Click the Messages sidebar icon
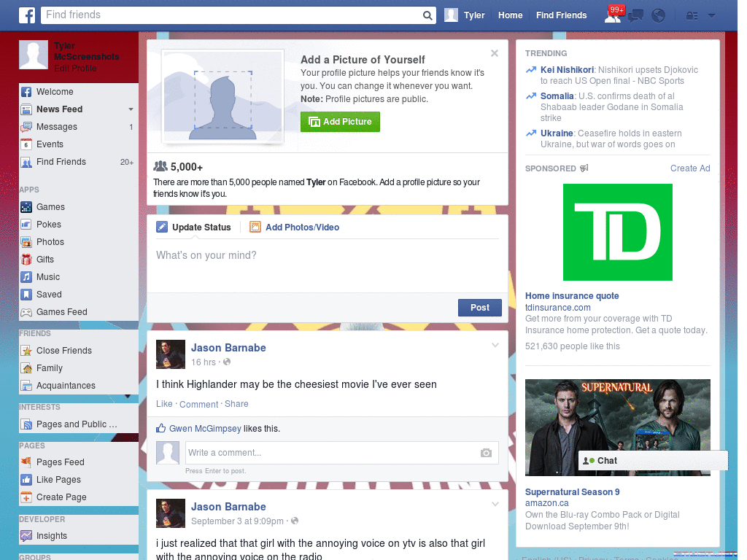This screenshot has width=747, height=560. (26, 127)
